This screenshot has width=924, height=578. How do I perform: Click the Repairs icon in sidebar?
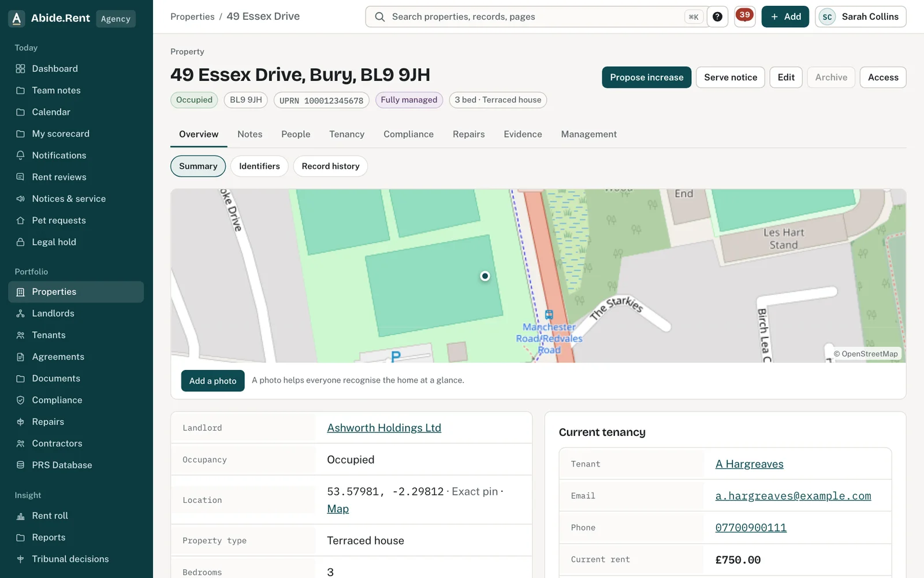tap(20, 422)
